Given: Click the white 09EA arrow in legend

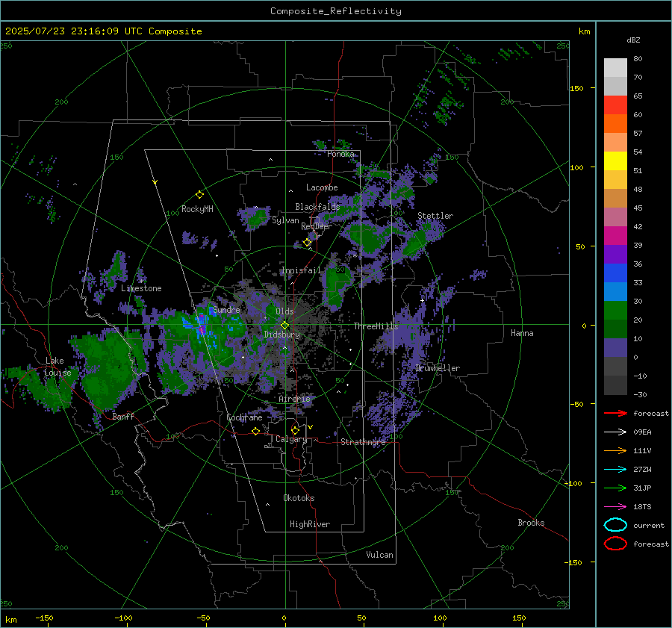Looking at the screenshot, I should (x=615, y=432).
